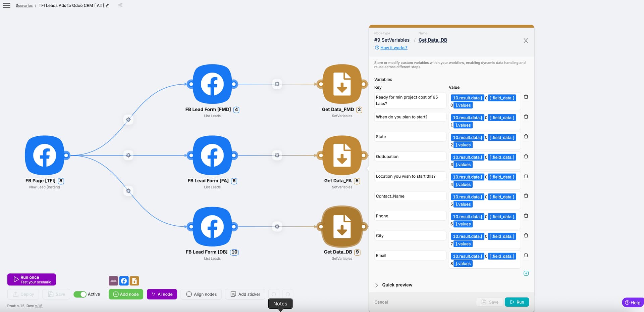Open connection gear before Get Data_FA
Viewport: 644px width, 312px height.
[x=277, y=155]
